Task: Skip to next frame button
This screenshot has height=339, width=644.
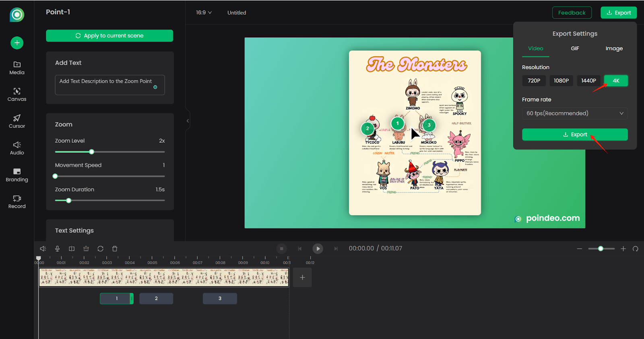Action: 336,249
